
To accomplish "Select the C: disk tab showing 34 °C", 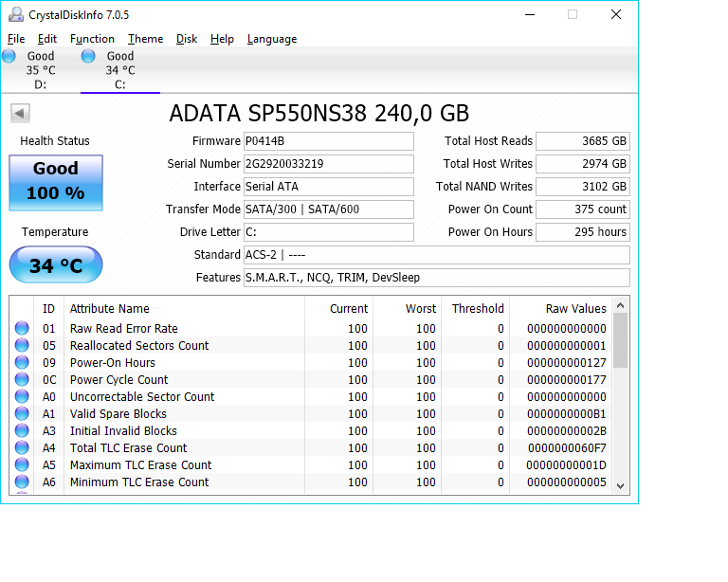I will click(x=120, y=70).
